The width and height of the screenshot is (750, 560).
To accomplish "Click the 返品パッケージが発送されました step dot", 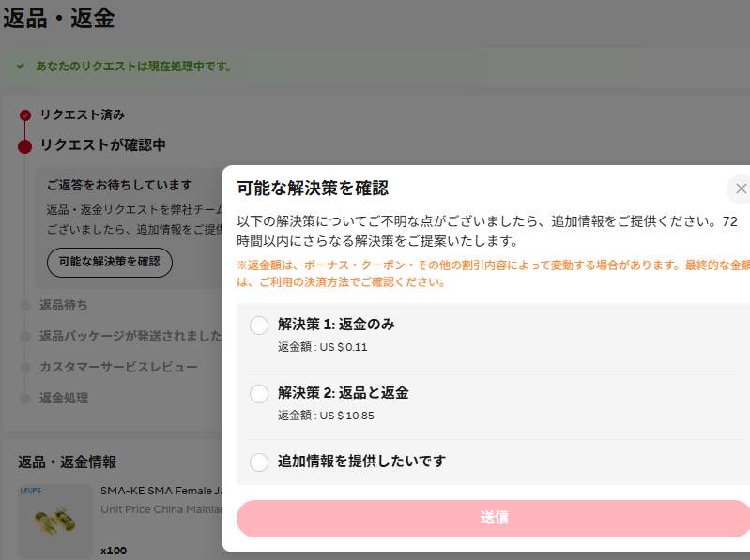I will [25, 337].
